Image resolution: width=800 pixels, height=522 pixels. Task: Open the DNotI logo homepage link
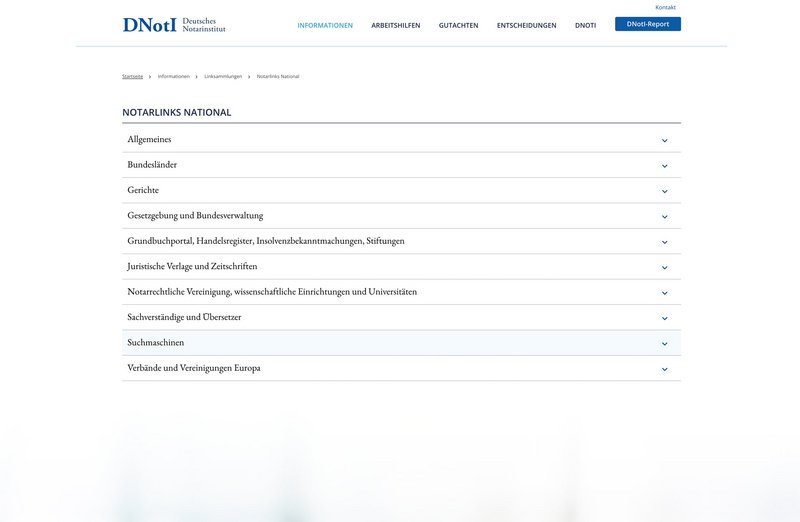[174, 24]
